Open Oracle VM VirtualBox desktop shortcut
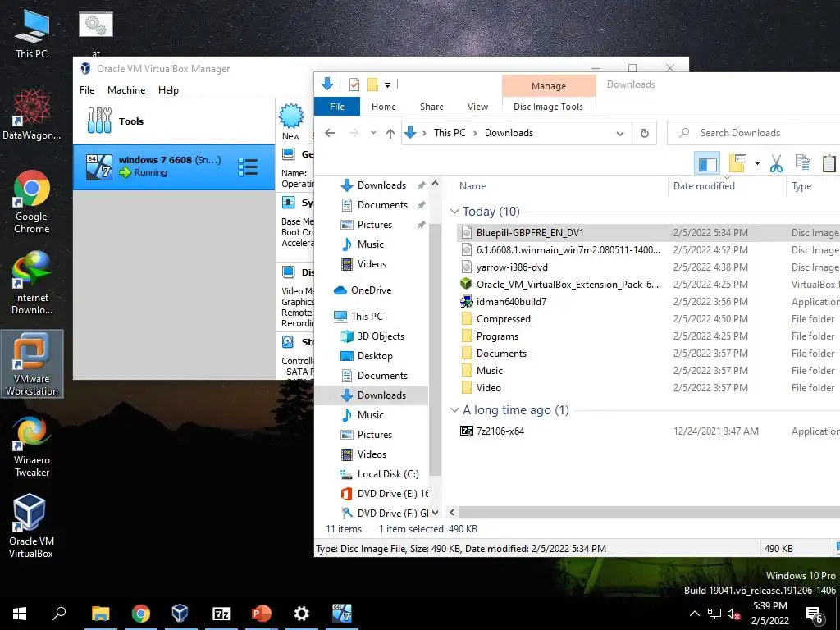 coord(30,526)
